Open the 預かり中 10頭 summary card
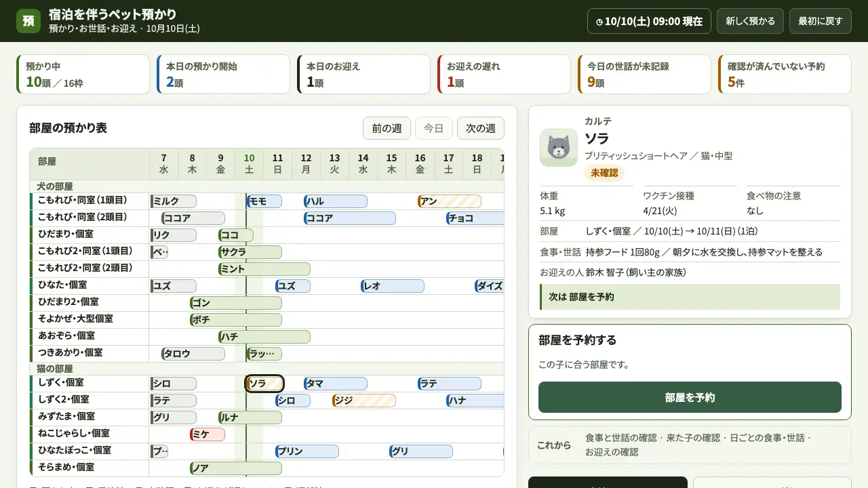 [83, 75]
